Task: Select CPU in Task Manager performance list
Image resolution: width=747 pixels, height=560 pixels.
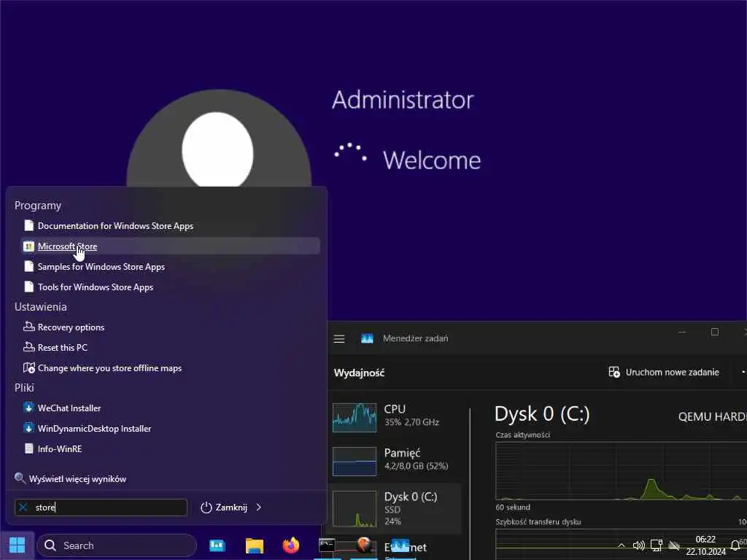Action: [x=395, y=416]
